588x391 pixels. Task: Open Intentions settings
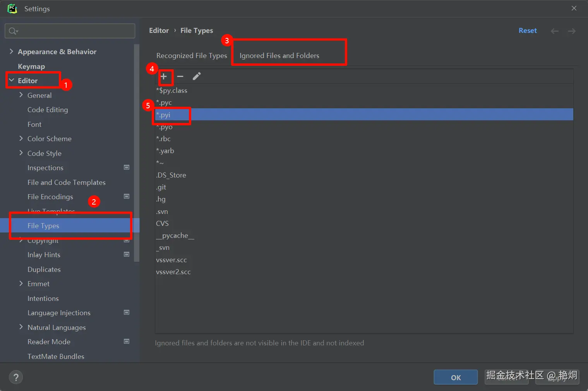(x=43, y=298)
